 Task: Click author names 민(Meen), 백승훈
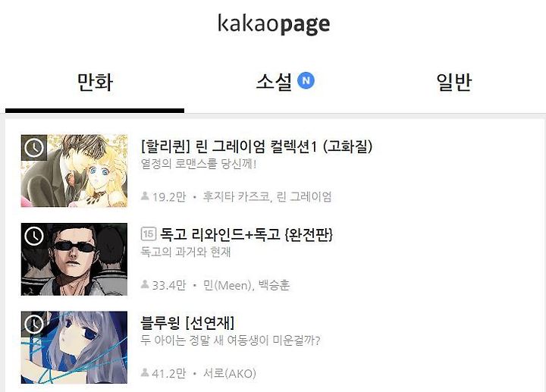click(246, 285)
